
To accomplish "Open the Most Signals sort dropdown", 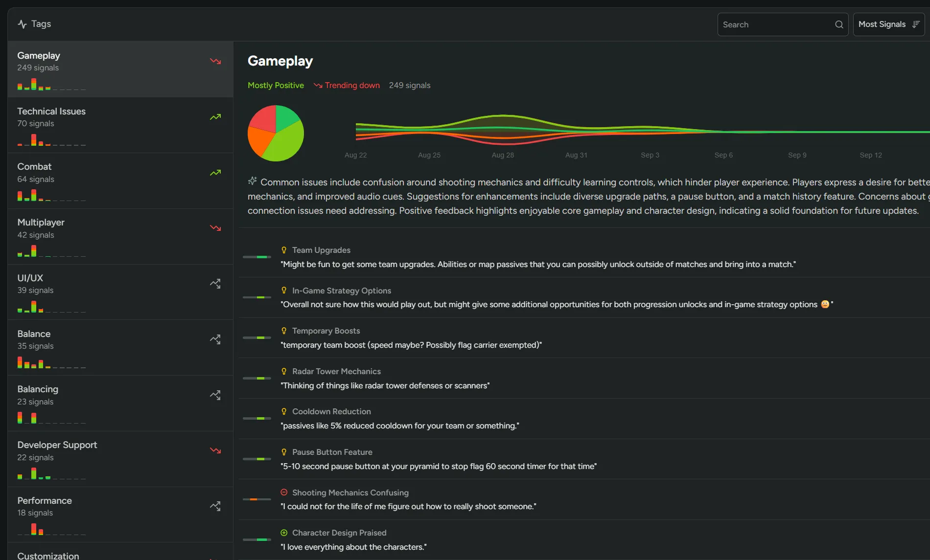I will point(888,24).
